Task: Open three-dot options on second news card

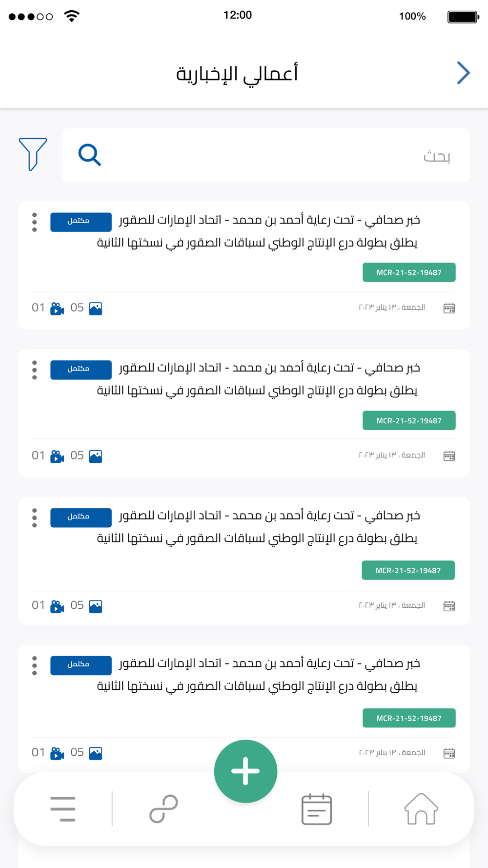Action: click(35, 370)
